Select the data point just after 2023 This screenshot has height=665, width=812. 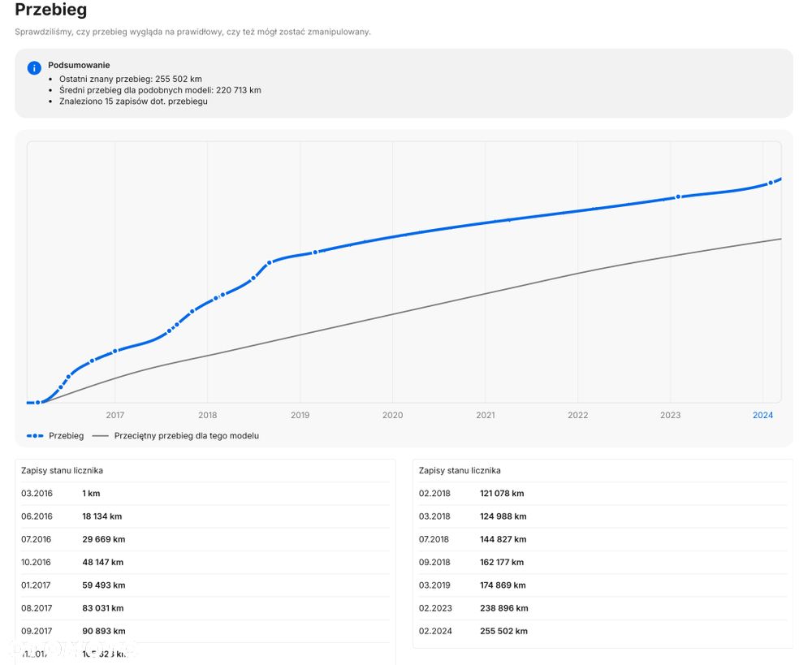click(x=678, y=196)
